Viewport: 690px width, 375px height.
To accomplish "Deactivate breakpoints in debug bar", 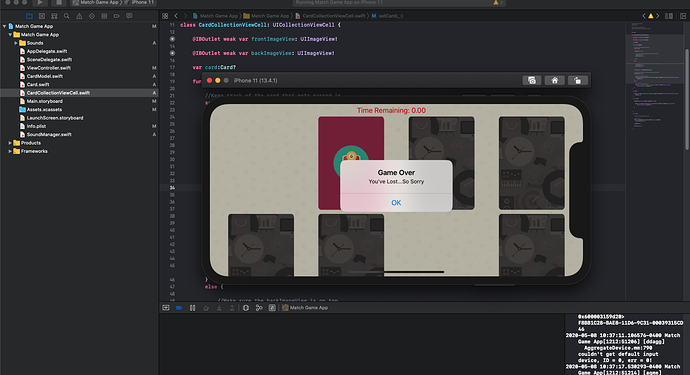I will [x=179, y=308].
